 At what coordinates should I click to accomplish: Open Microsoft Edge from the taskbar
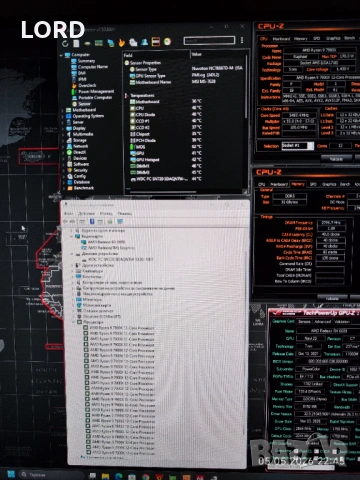tap(119, 476)
